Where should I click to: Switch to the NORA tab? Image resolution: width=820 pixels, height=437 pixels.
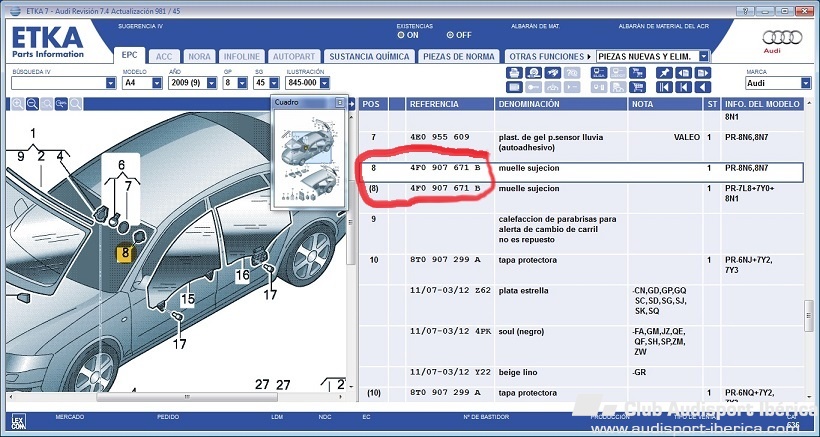click(199, 56)
